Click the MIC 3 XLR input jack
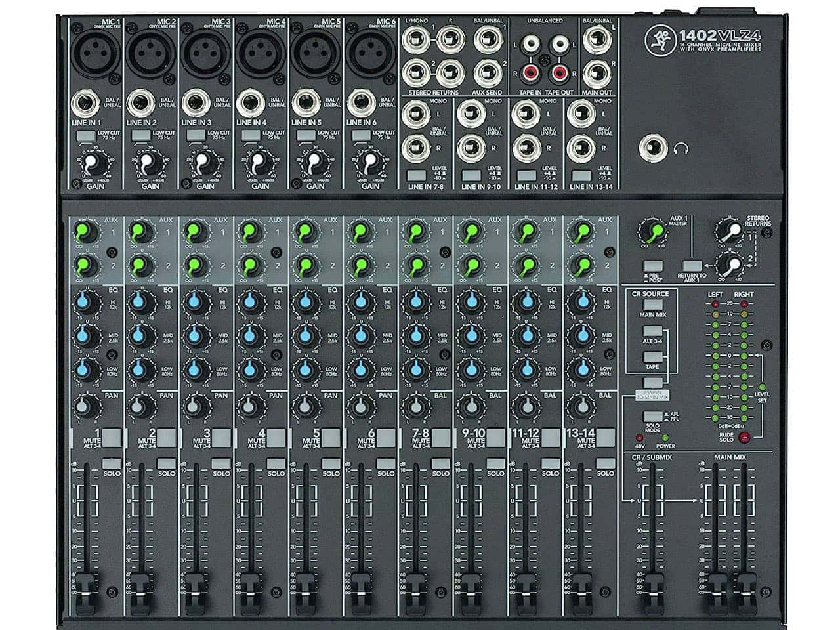 205,55
